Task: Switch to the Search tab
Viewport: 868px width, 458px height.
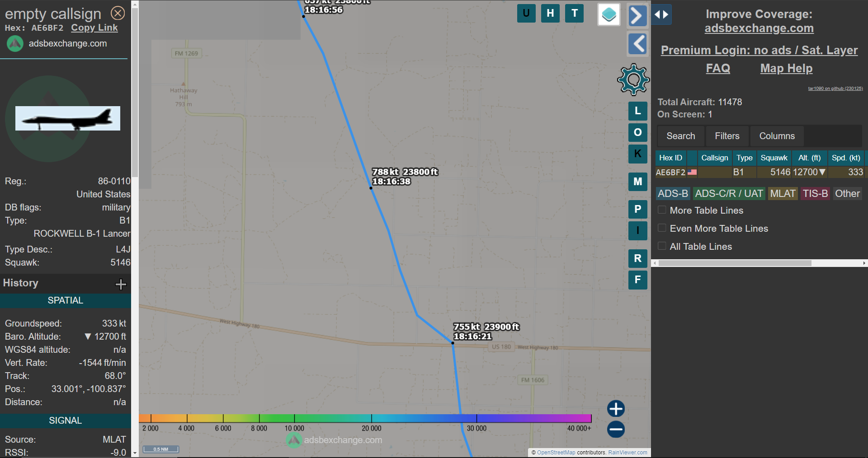Action: point(680,136)
